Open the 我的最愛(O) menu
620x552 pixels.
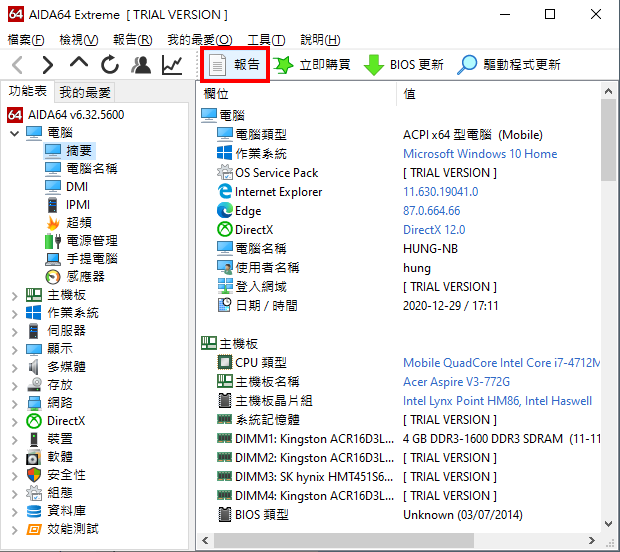[x=200, y=40]
